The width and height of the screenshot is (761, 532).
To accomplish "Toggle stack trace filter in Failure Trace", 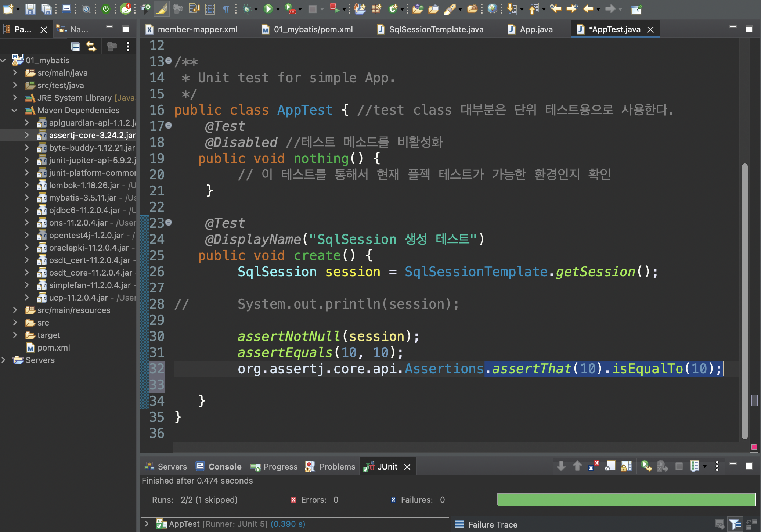I will (x=735, y=524).
